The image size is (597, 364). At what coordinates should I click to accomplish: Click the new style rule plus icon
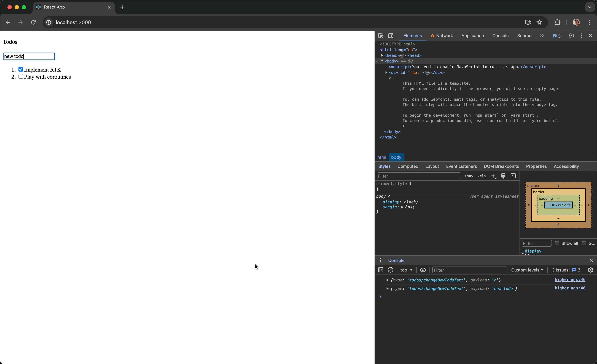(x=494, y=176)
